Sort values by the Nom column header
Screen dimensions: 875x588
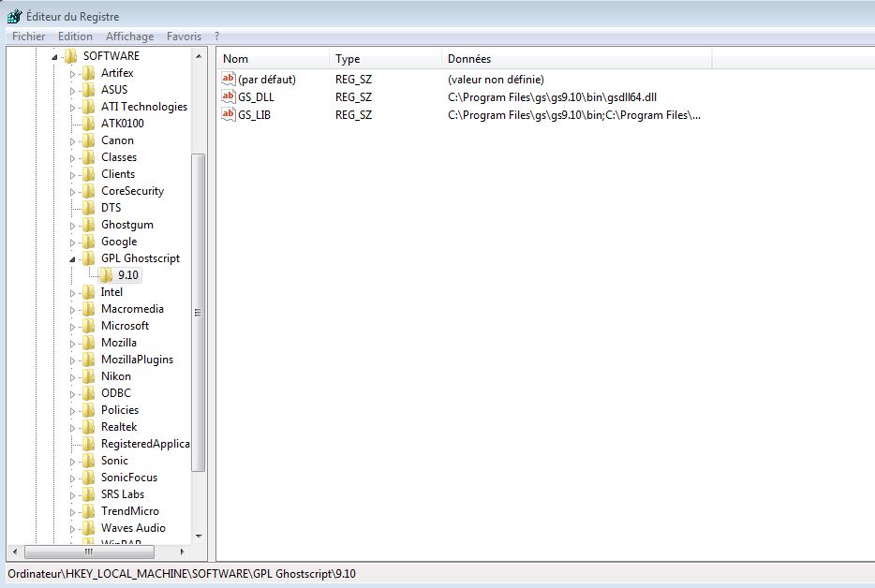pyautogui.click(x=274, y=59)
